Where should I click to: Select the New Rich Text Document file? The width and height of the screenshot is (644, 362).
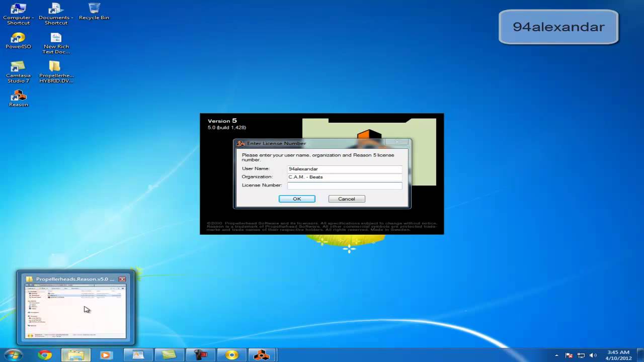(56, 43)
